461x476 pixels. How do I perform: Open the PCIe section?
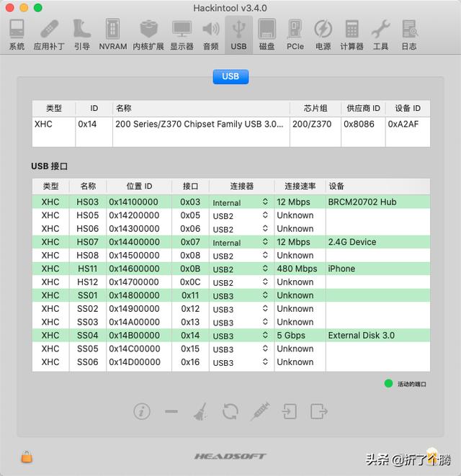click(x=295, y=35)
